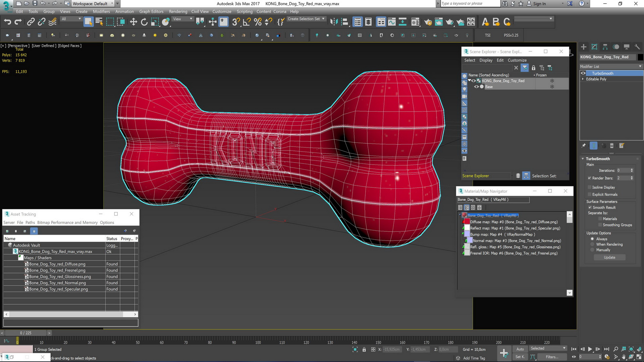The height and width of the screenshot is (362, 644).
Task: Open the Modifier List dropdown
Action: pyautogui.click(x=611, y=66)
